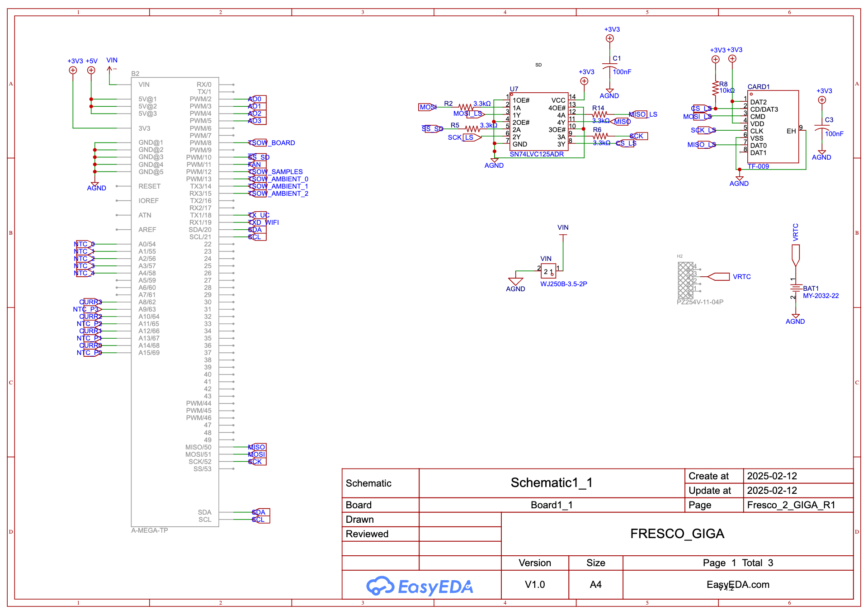Click resistor R6 symbol
This screenshot has width=868, height=615.
[x=600, y=136]
